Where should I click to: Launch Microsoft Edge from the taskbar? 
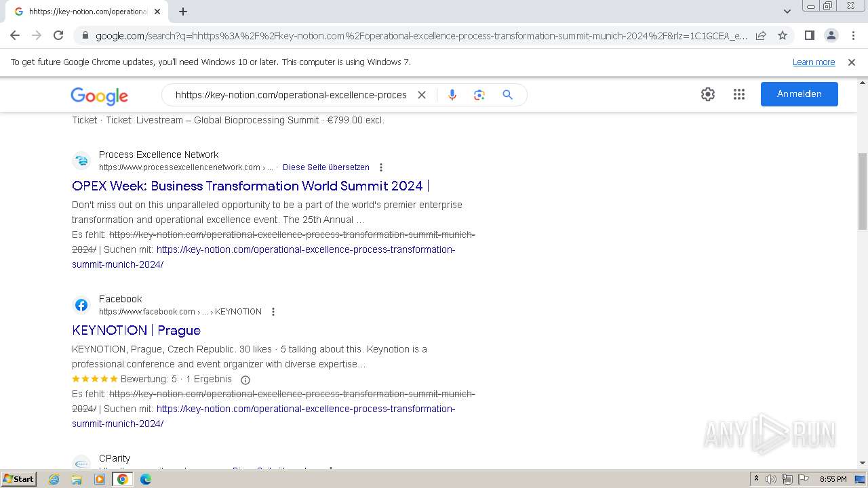point(146,479)
